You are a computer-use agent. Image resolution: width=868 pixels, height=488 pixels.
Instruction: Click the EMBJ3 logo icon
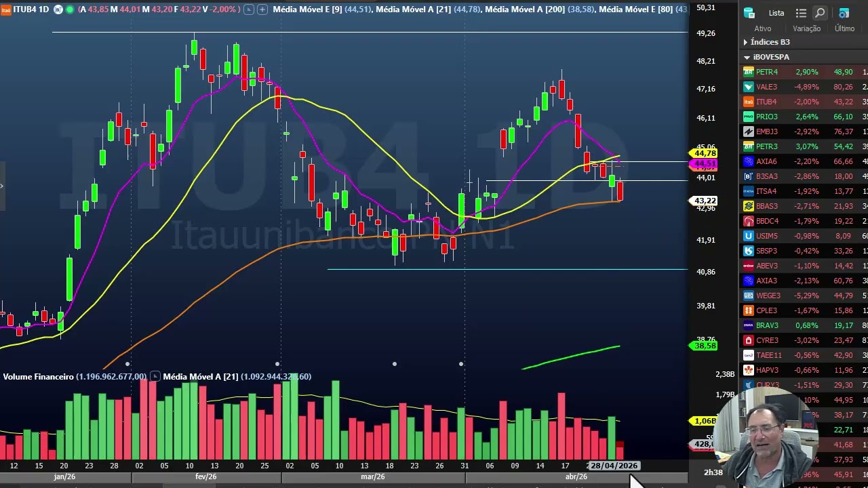(749, 131)
